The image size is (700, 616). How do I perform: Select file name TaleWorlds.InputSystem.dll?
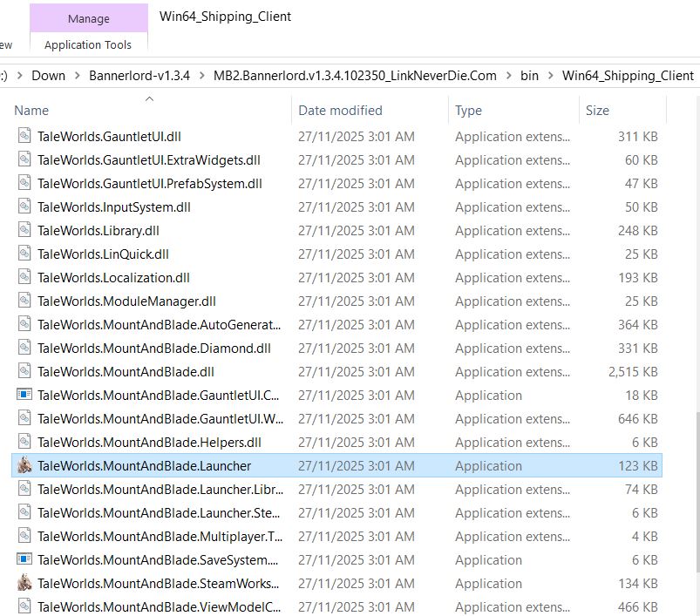coord(114,207)
